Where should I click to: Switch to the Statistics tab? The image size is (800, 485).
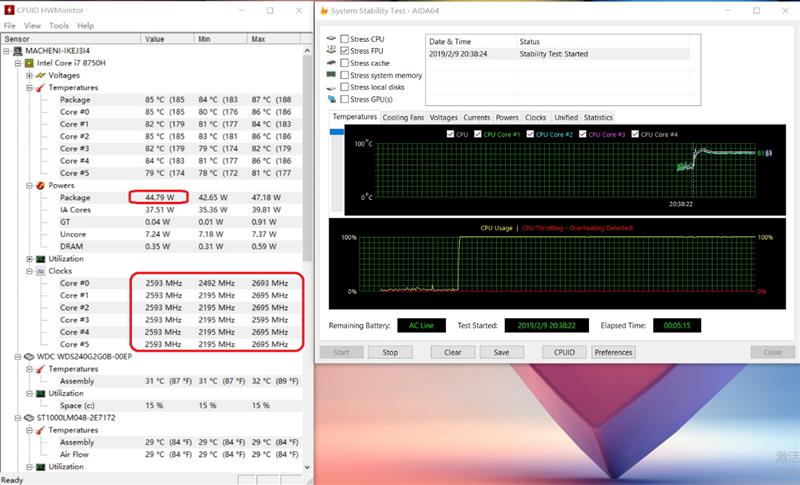(x=598, y=117)
